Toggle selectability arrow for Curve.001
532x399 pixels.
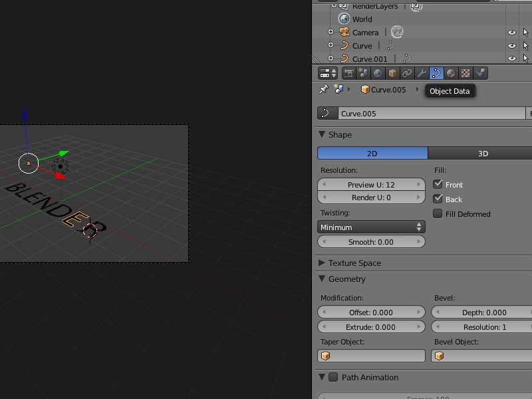525,59
